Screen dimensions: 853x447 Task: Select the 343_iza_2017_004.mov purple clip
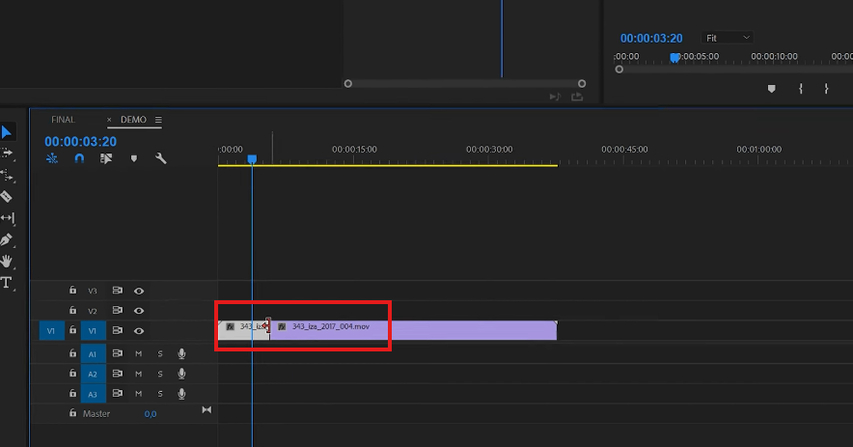(413, 331)
